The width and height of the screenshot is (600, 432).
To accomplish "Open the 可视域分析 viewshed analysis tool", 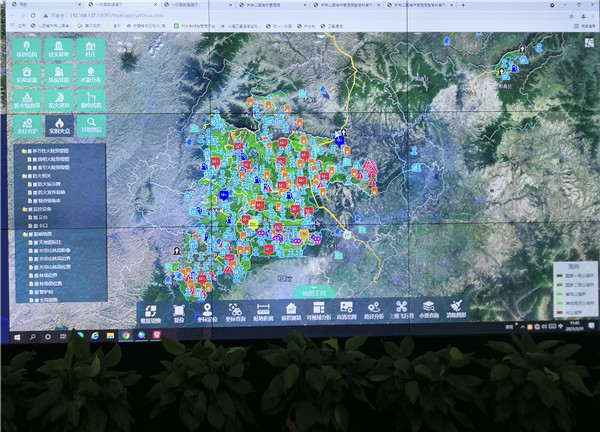I will pos(317,311).
